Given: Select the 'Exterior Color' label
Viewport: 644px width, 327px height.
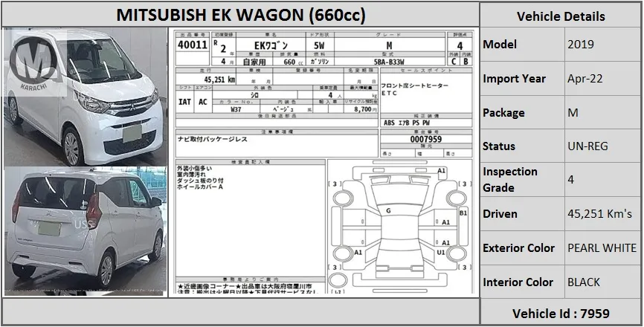Looking at the screenshot, I should pos(519,247).
